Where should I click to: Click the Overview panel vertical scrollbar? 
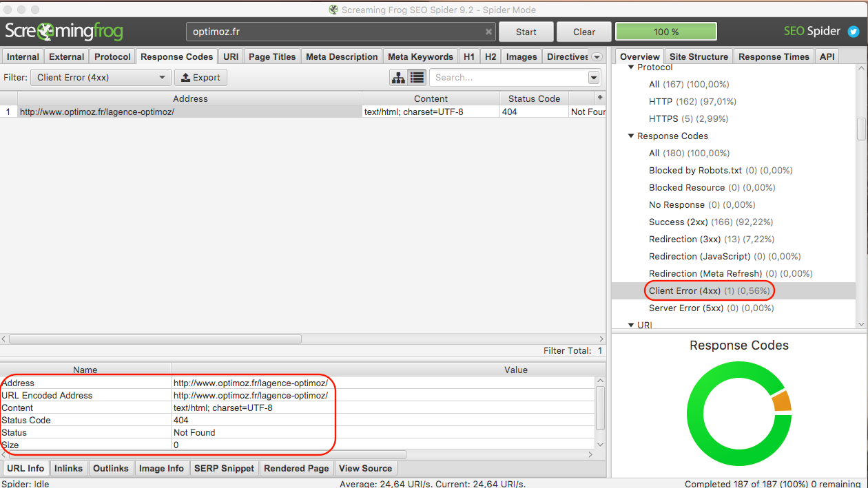tap(861, 129)
